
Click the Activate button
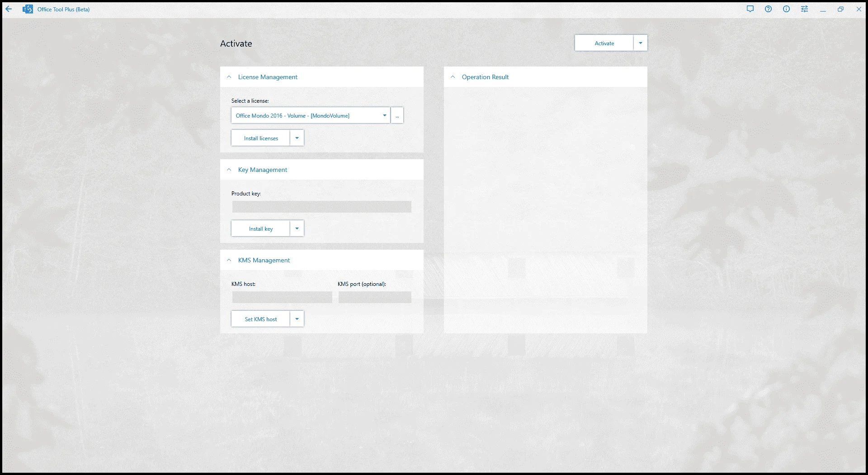pyautogui.click(x=604, y=43)
